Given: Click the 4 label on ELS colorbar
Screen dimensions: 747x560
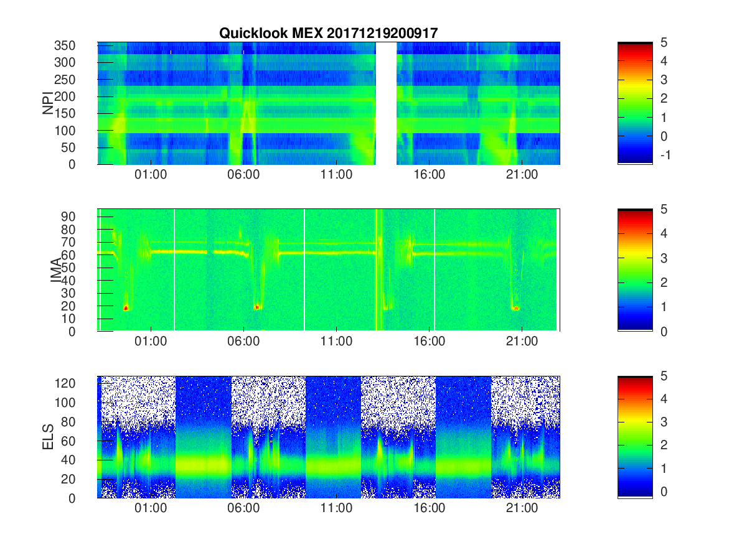Looking at the screenshot, I should click(x=664, y=399).
